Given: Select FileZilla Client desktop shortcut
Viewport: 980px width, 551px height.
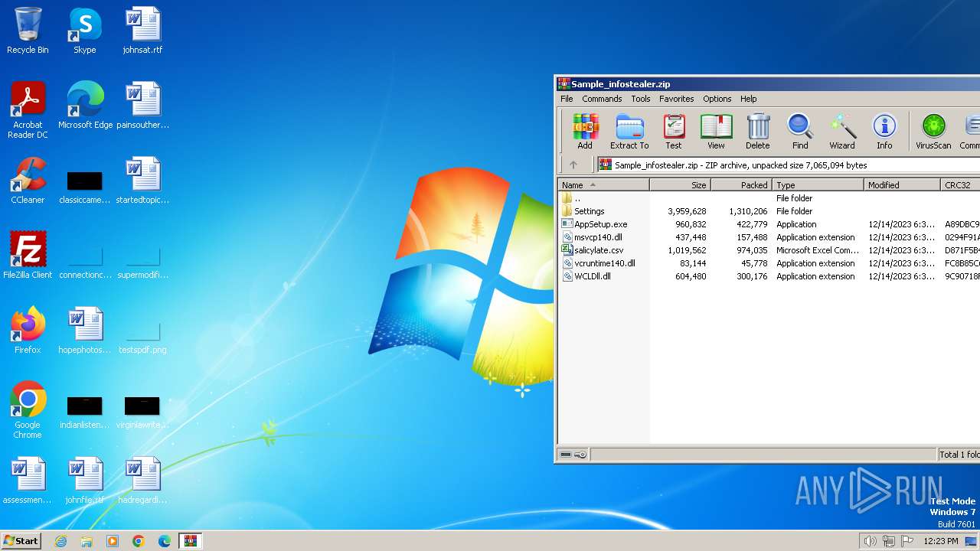Looking at the screenshot, I should 28,256.
